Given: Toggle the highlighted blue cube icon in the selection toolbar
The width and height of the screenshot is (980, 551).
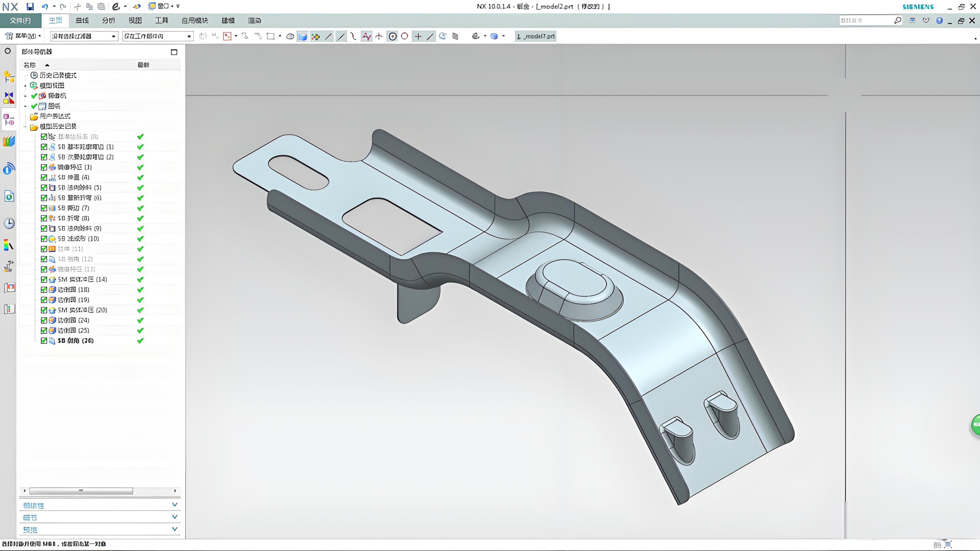Looking at the screenshot, I should 302,36.
